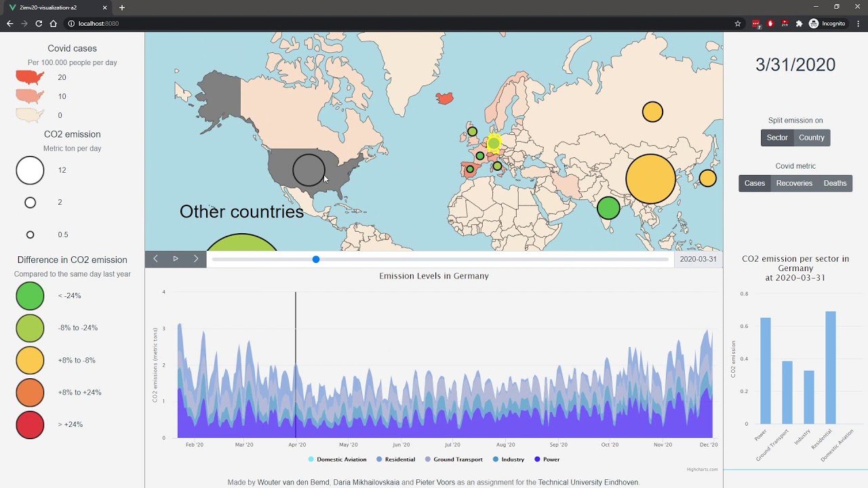The width and height of the screenshot is (868, 488).
Task: Click the 20 cases USA legend icon
Action: pyautogui.click(x=30, y=77)
